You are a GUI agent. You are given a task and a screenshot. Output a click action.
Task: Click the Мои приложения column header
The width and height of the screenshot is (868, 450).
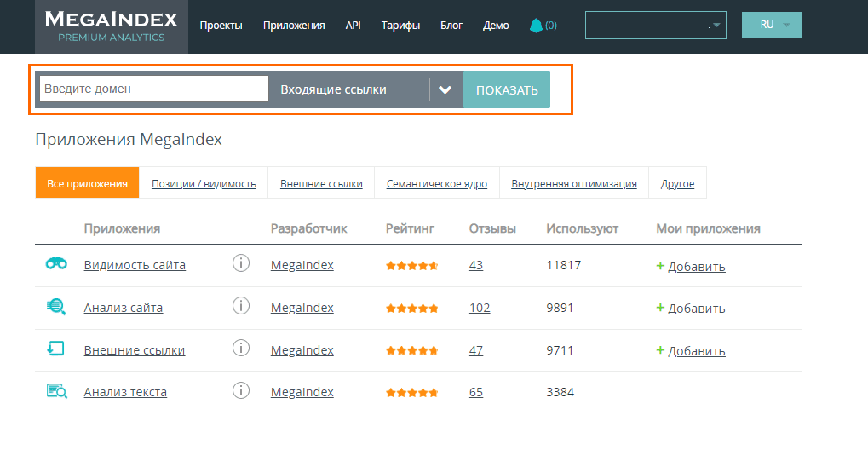708,228
